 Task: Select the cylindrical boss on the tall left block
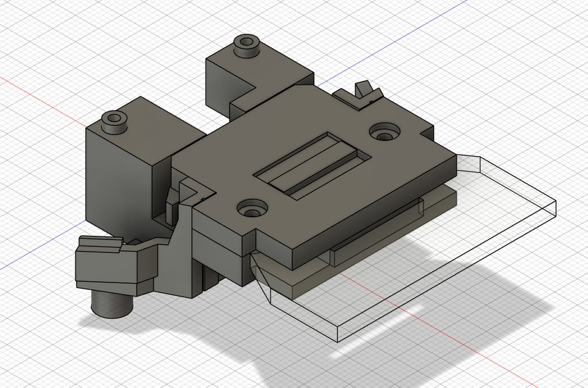click(x=114, y=122)
